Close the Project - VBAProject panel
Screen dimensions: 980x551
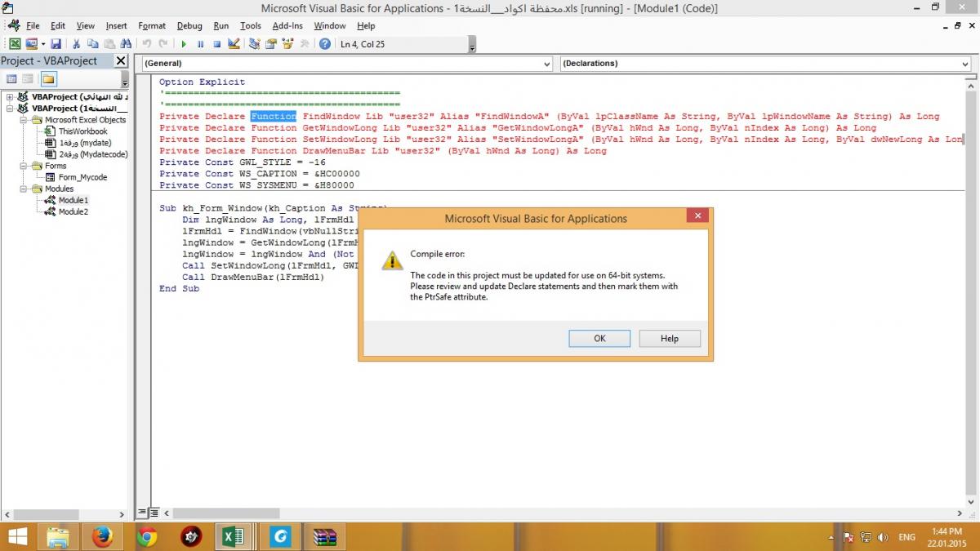tap(121, 61)
